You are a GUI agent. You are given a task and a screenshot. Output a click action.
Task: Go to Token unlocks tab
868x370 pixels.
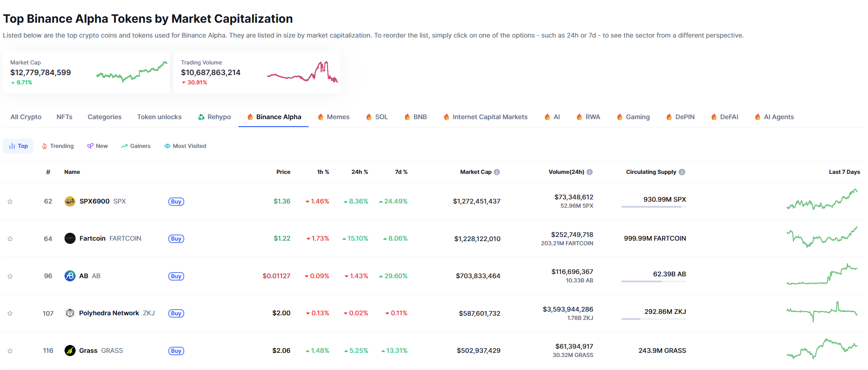click(159, 117)
